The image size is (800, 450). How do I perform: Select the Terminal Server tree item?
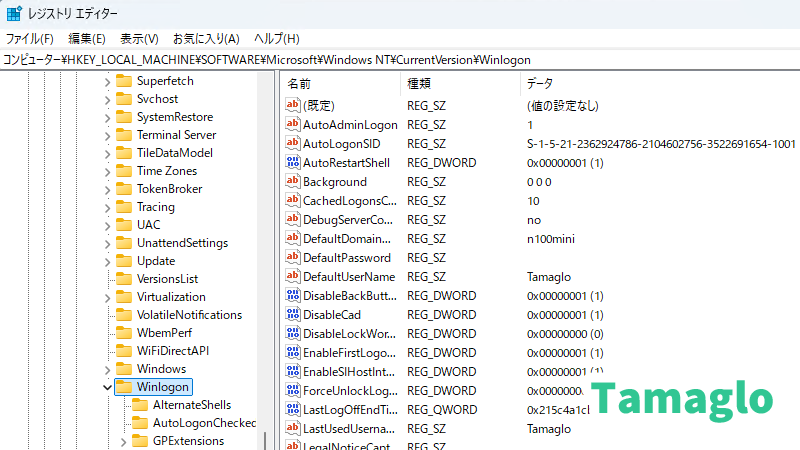[x=177, y=135]
